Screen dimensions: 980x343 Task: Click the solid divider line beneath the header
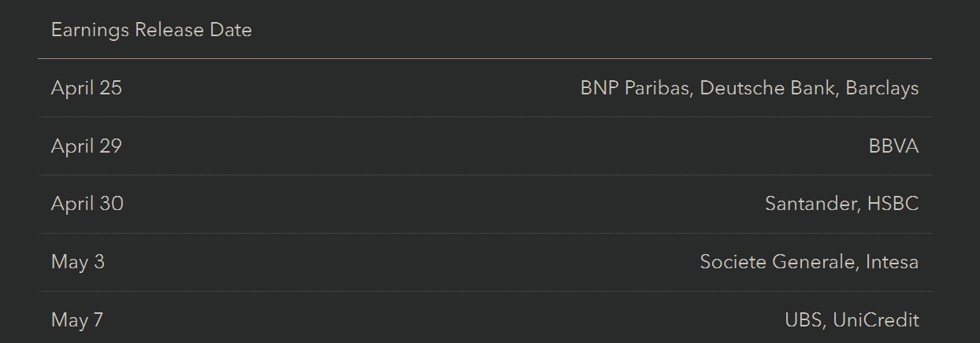484,58
